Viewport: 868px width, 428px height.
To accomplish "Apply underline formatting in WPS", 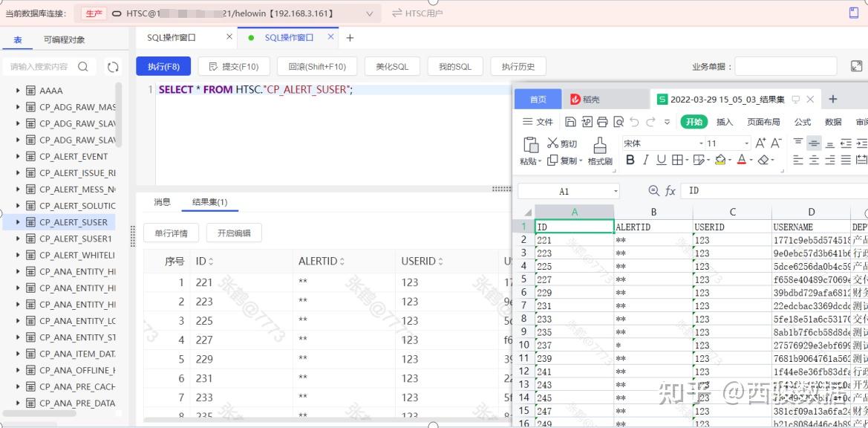I will (661, 160).
